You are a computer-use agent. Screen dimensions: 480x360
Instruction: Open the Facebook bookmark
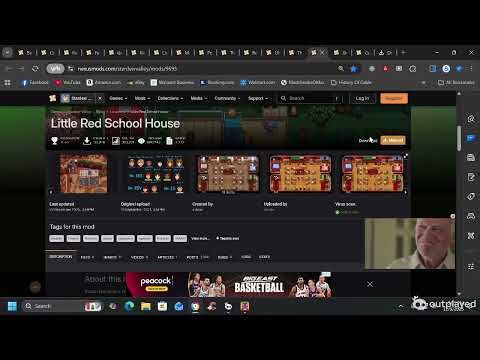[35, 82]
